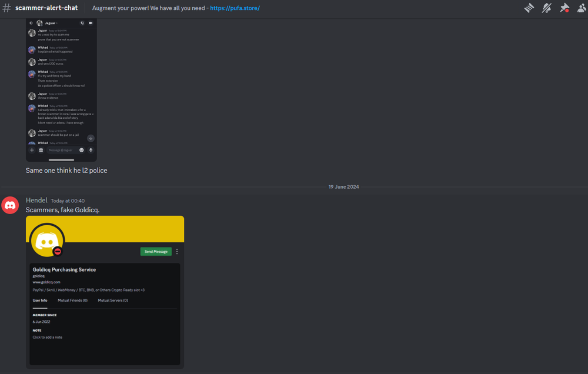Switch to the Mutual Servers (0) tab
This screenshot has height=374, width=588.
(113, 300)
